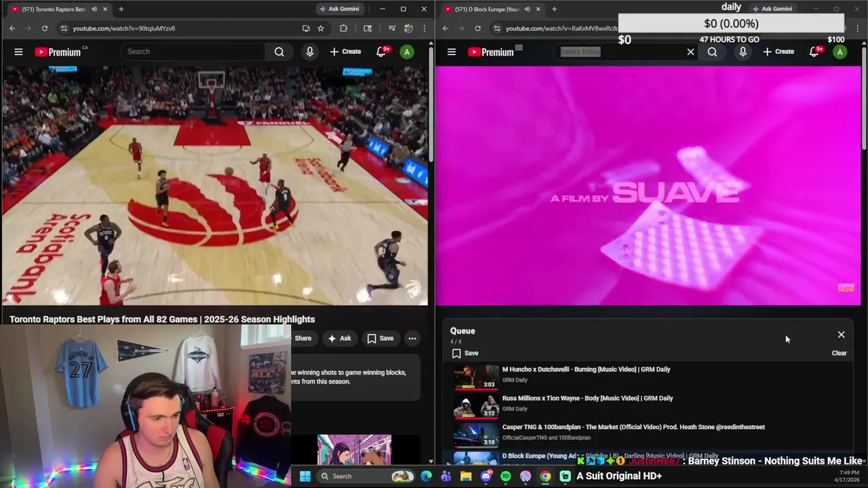Open new tab in left window
The height and width of the screenshot is (488, 868).
point(121,9)
